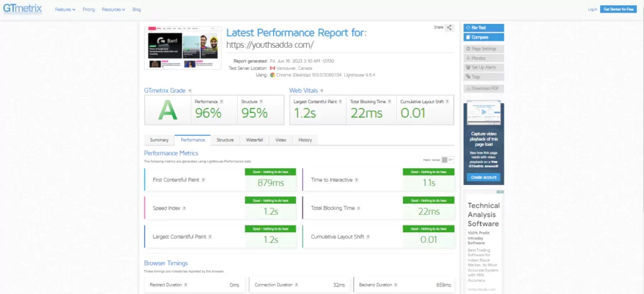This screenshot has width=644, height=294.
Task: Click help icon beside Performance score
Action: click(221, 101)
